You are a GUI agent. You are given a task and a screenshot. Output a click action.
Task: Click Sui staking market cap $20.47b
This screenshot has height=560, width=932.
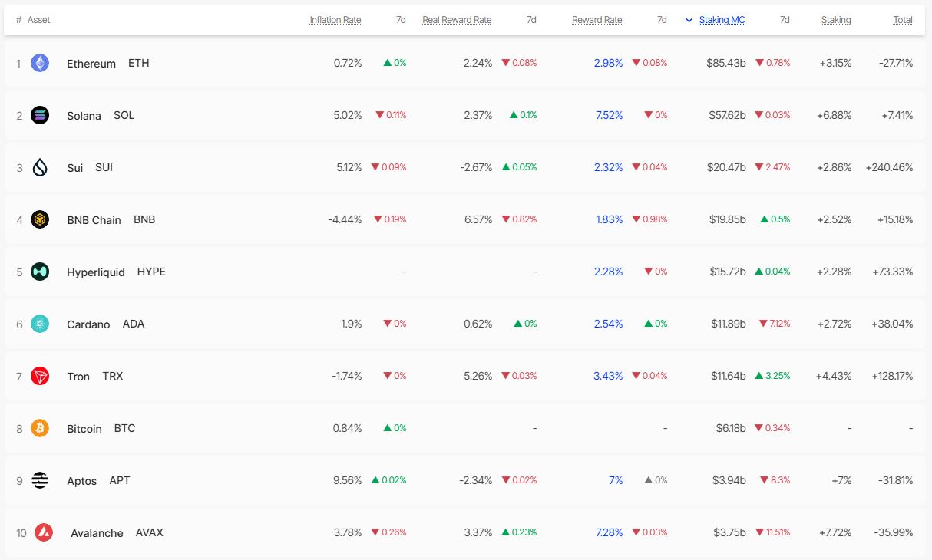click(727, 167)
